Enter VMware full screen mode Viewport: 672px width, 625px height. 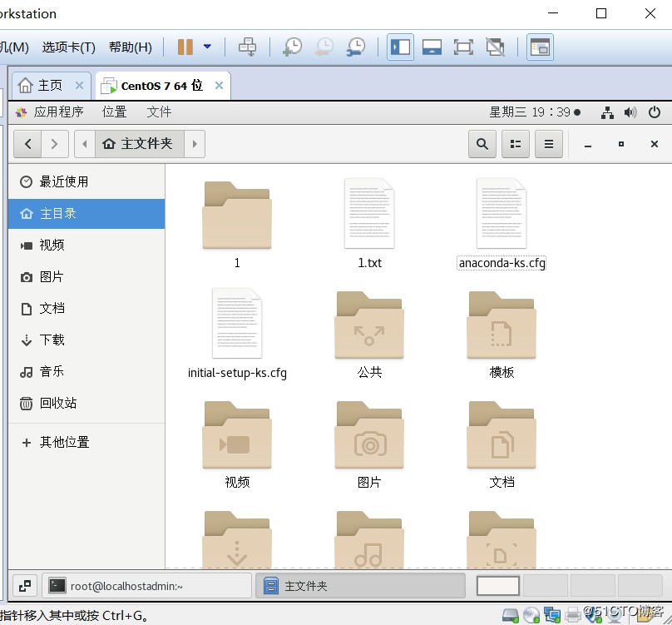pos(463,47)
